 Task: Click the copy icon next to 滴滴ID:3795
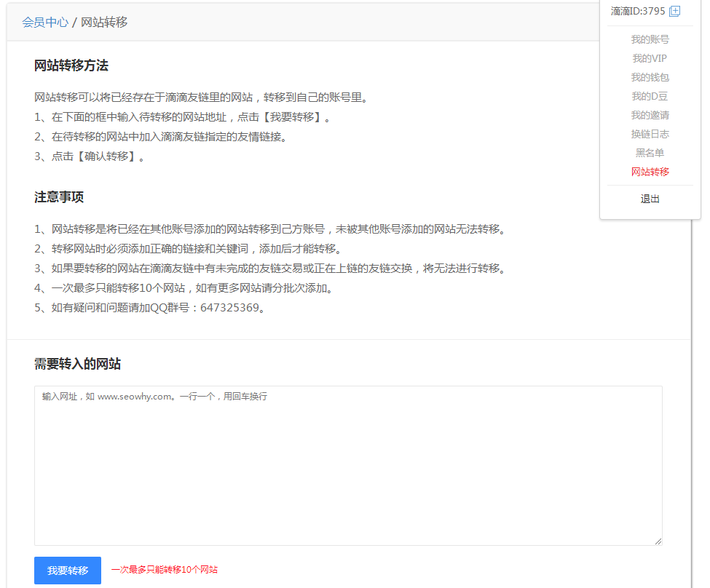(674, 11)
